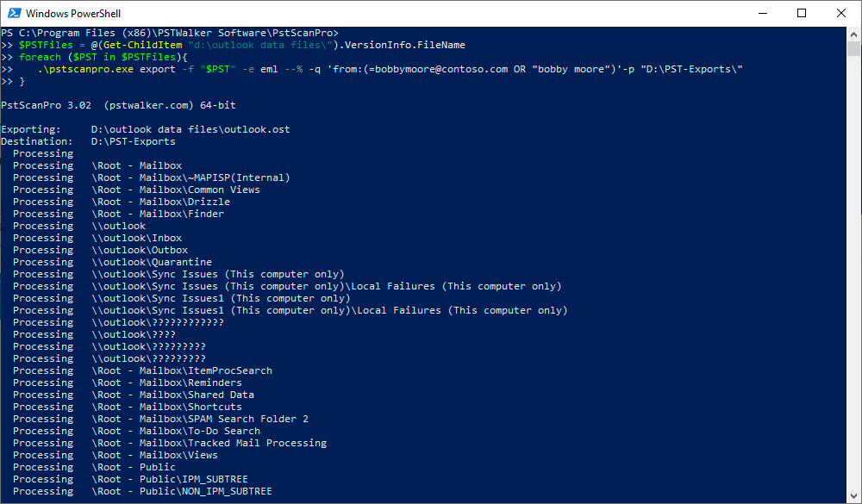Click the scrollbar down arrow
This screenshot has width=862, height=504.
pos(853,496)
